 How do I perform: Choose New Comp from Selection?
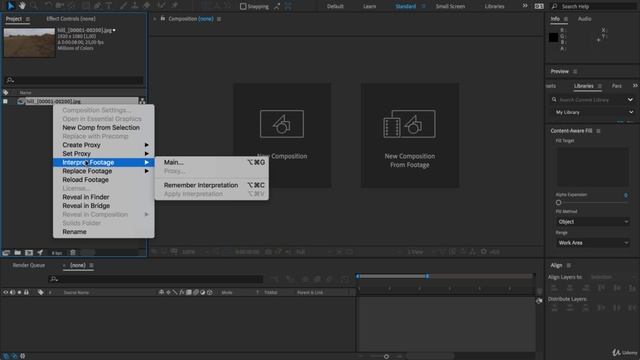(x=101, y=127)
